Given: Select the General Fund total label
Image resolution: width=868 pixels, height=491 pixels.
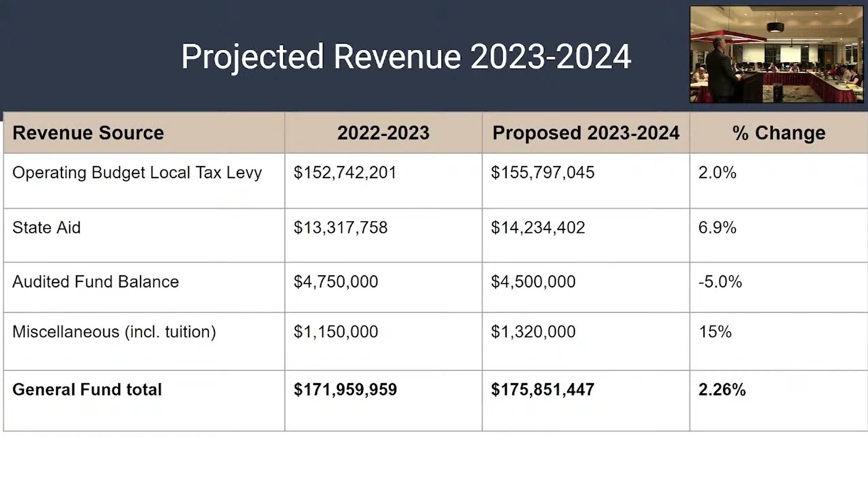Looking at the screenshot, I should click(x=87, y=390).
